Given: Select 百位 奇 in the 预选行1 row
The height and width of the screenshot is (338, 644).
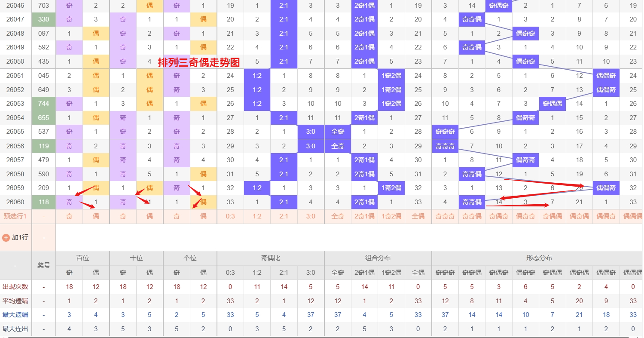Looking at the screenshot, I should point(69,216).
